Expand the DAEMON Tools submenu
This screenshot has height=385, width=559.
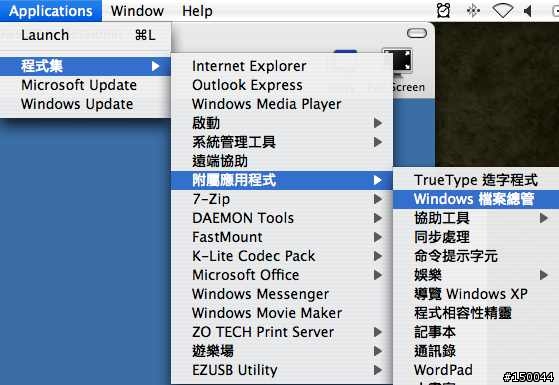click(x=282, y=218)
